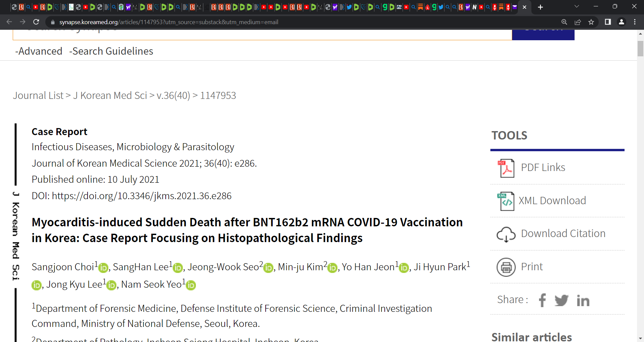Click the Print text link
Screen dimensions: 644x342
[x=532, y=267]
